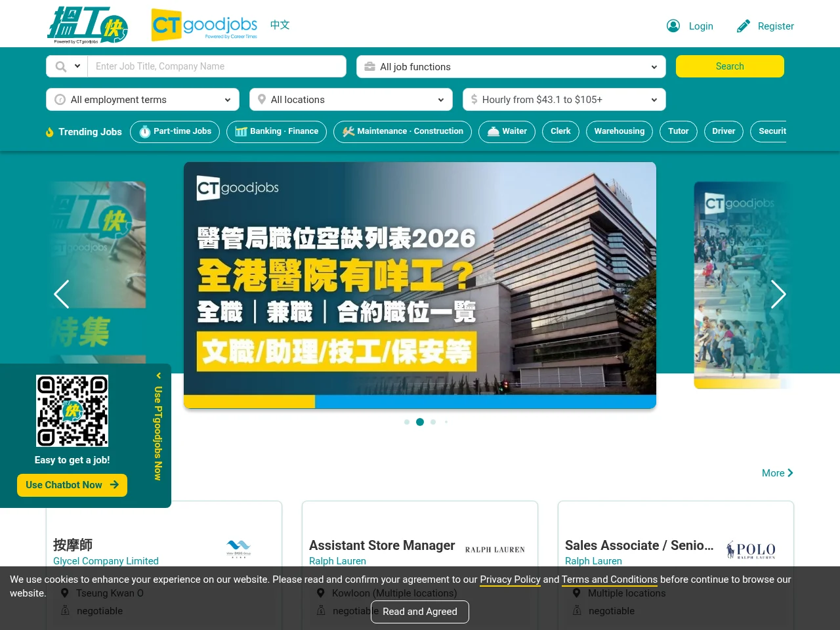Open the Hourly salary range dropdown
Screen dimensions: 840x630
coord(564,99)
